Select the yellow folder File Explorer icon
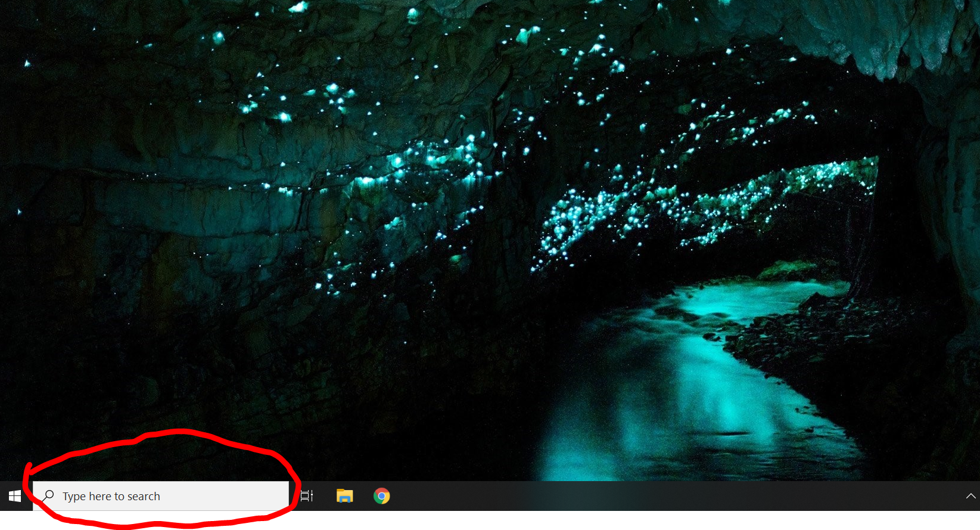 344,496
